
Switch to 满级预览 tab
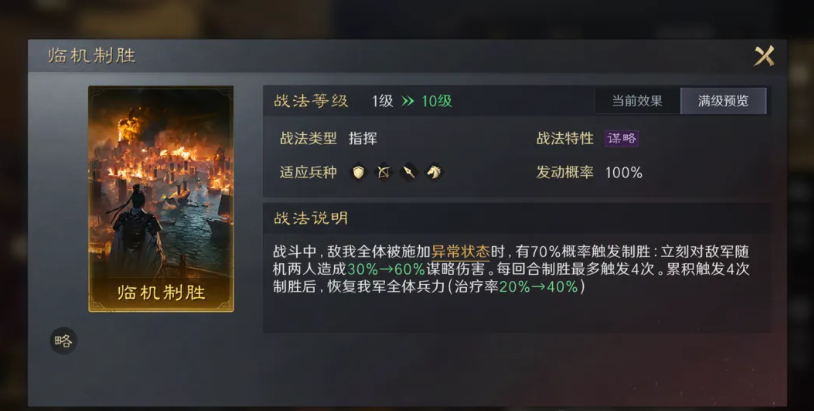click(x=723, y=101)
